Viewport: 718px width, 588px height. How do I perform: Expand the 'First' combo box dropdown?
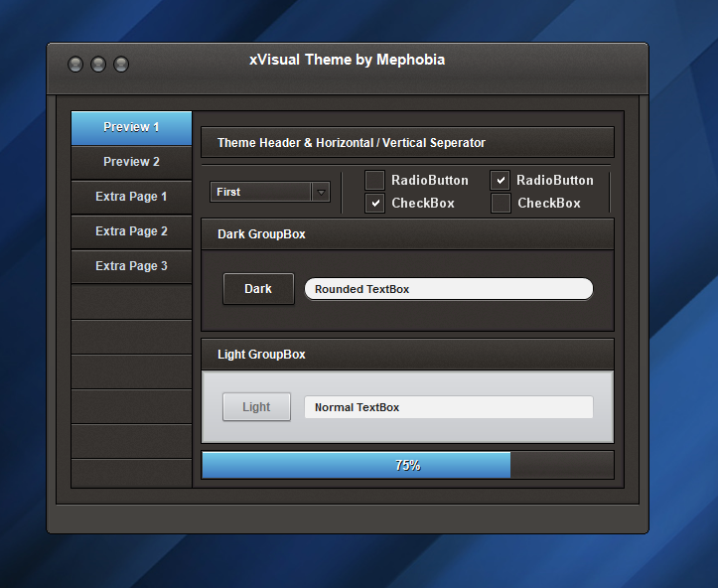click(x=321, y=193)
